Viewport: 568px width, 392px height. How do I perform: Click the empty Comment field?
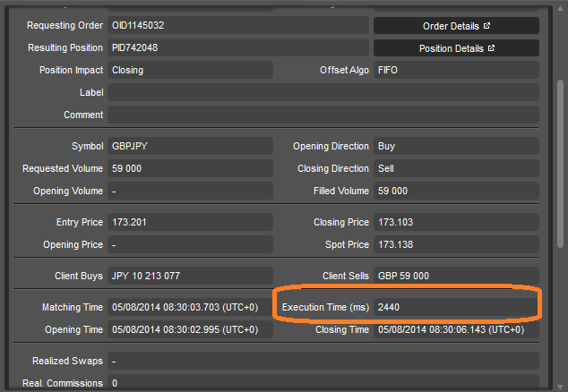(x=323, y=115)
